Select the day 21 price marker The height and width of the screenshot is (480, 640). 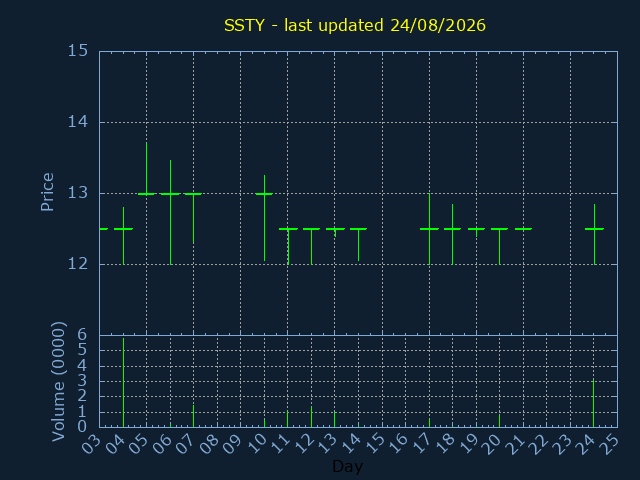click(x=523, y=229)
